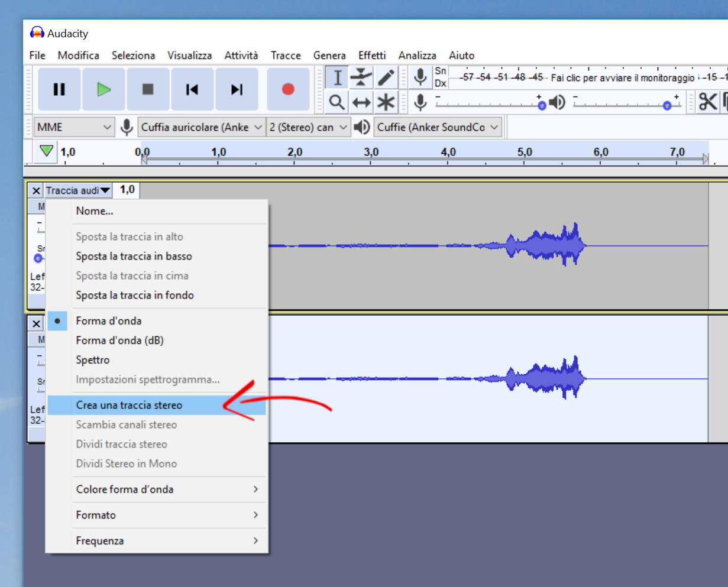Choose Sposta la traccia in alto
The height and width of the screenshot is (587, 728).
pos(157,237)
